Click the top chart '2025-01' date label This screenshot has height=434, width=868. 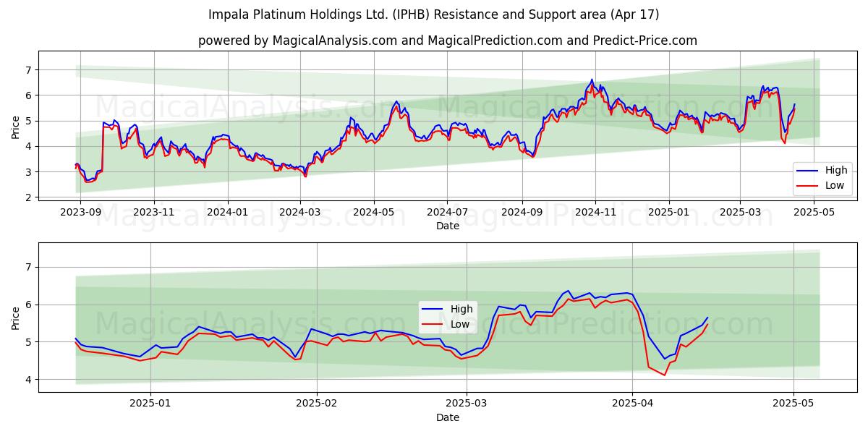click(x=670, y=211)
